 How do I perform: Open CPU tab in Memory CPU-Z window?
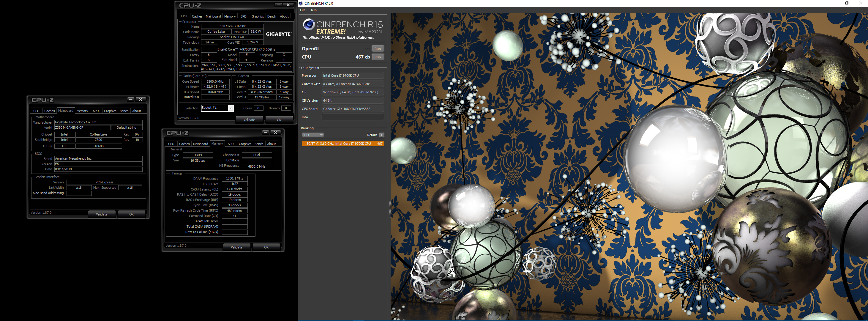(x=171, y=144)
